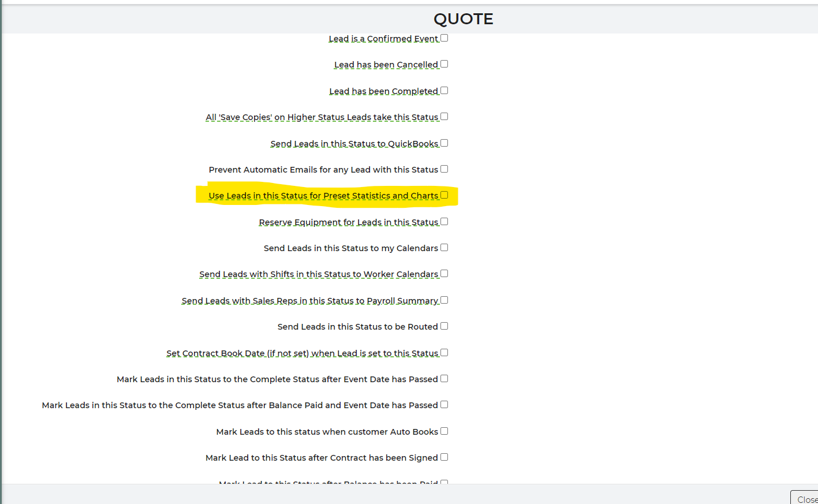Tick the 'Lead has been Completed' checkbox
The image size is (818, 504).
(x=444, y=91)
